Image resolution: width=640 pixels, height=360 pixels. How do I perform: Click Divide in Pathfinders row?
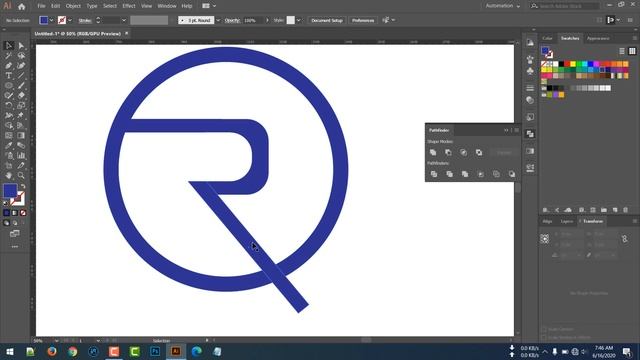tap(434, 174)
